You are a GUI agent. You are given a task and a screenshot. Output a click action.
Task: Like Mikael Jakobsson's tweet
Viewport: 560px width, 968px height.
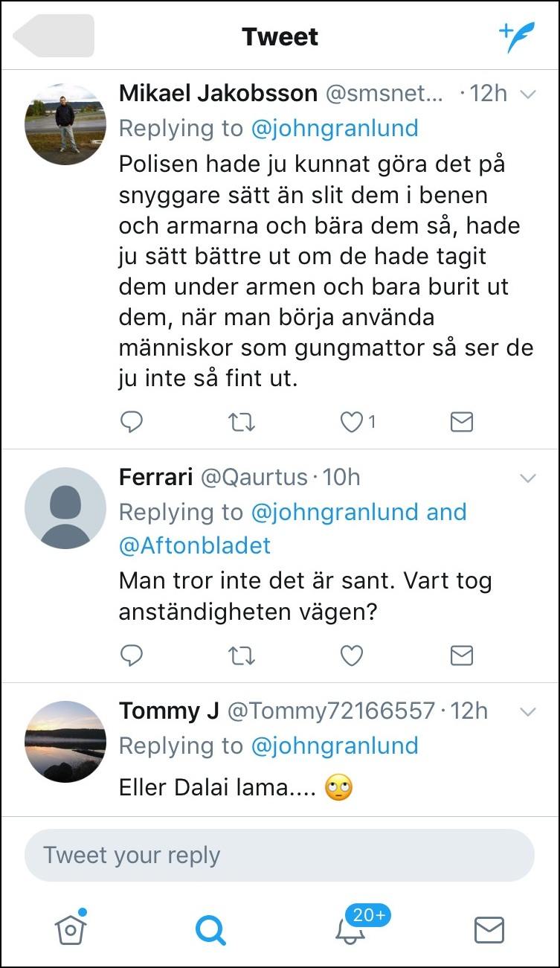click(351, 423)
